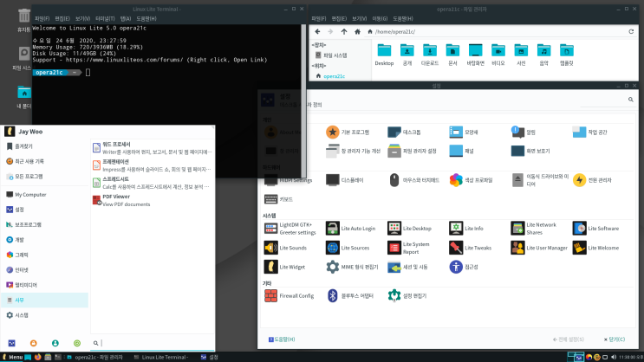The image size is (644, 362).
Task: Click the close (닫기(C)) button in Settings
Action: click(615, 339)
